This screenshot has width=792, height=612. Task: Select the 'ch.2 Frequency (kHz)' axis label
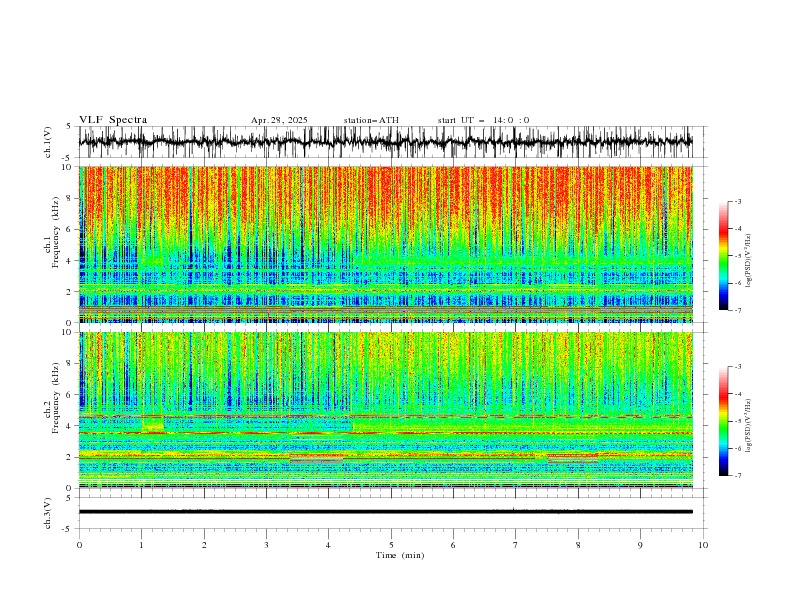[x=52, y=398]
